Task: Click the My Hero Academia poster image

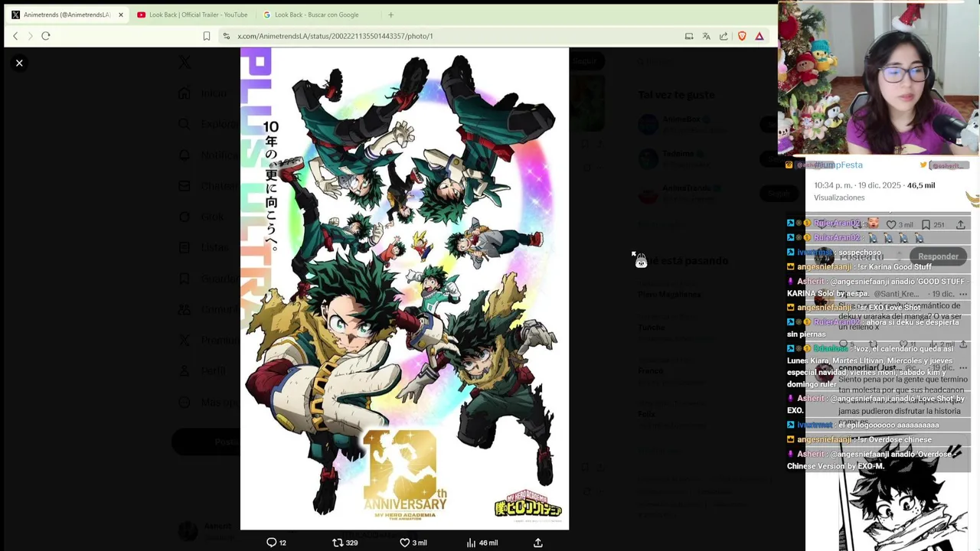Action: (x=404, y=289)
